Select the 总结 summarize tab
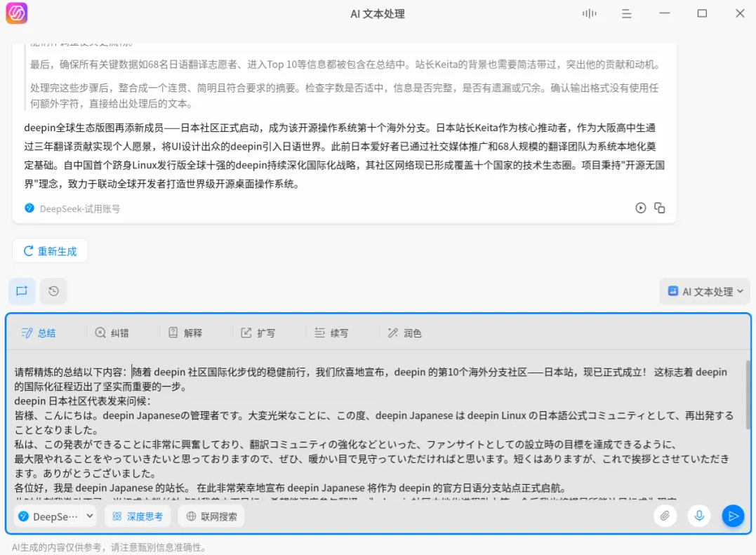Viewport: 756px width, 555px height. (x=39, y=333)
